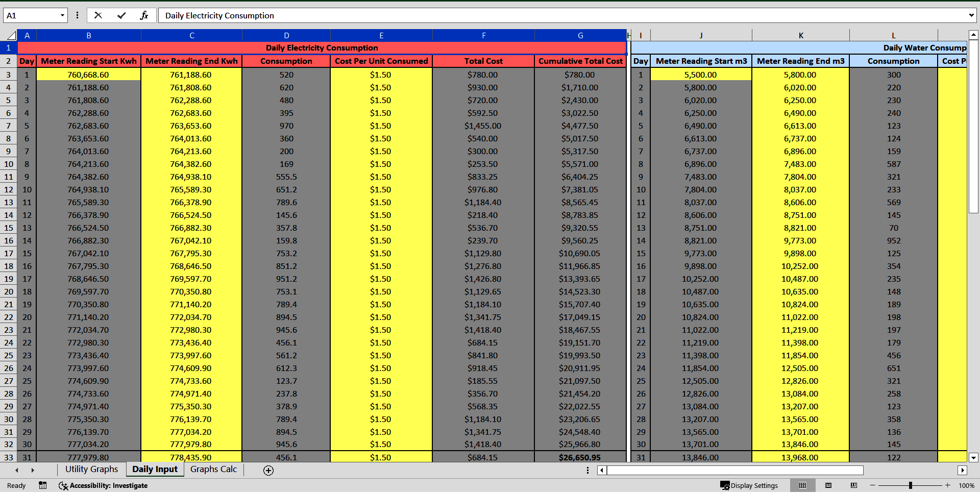Confirm the entry with the checkmark icon
Image resolution: width=980 pixels, height=493 pixels.
pos(121,15)
